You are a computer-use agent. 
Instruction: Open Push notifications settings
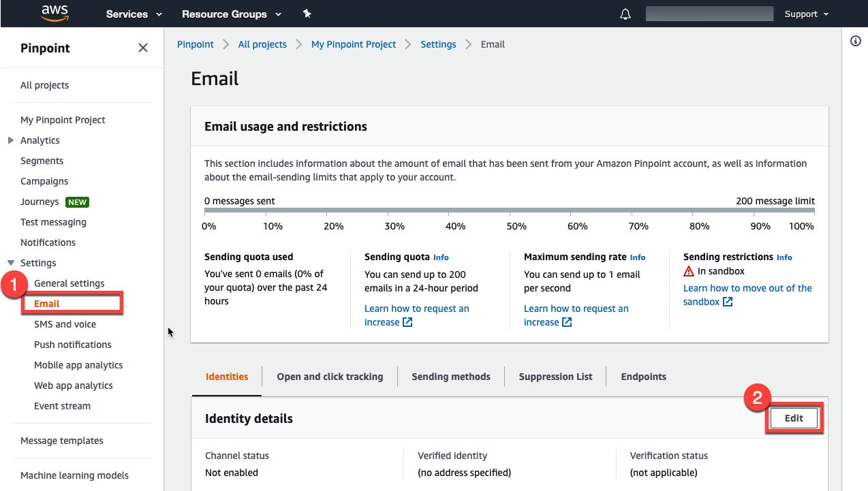click(x=73, y=345)
